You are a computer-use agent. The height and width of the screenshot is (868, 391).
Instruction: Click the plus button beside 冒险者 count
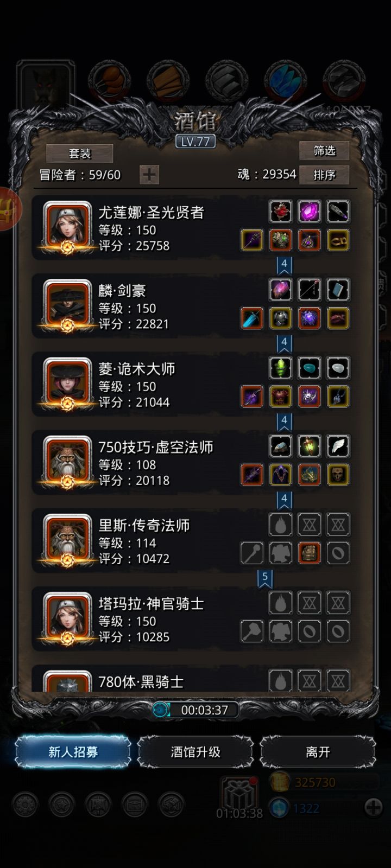[149, 175]
